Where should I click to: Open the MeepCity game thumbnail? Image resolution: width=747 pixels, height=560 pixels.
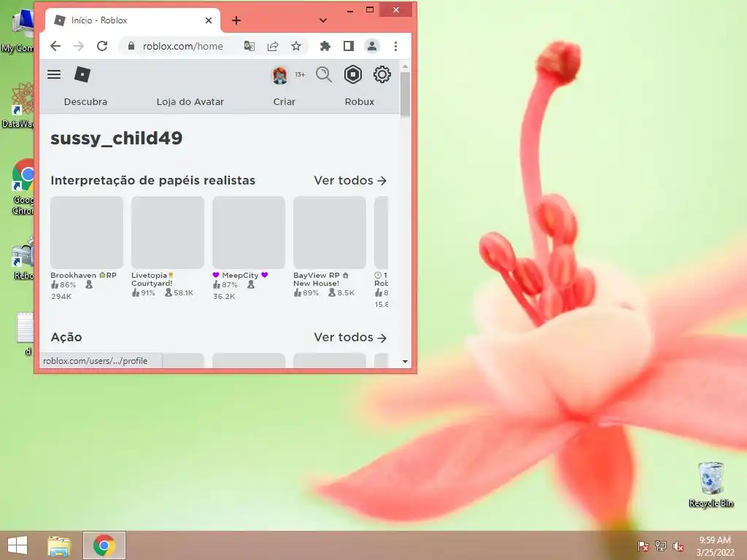coord(249,233)
